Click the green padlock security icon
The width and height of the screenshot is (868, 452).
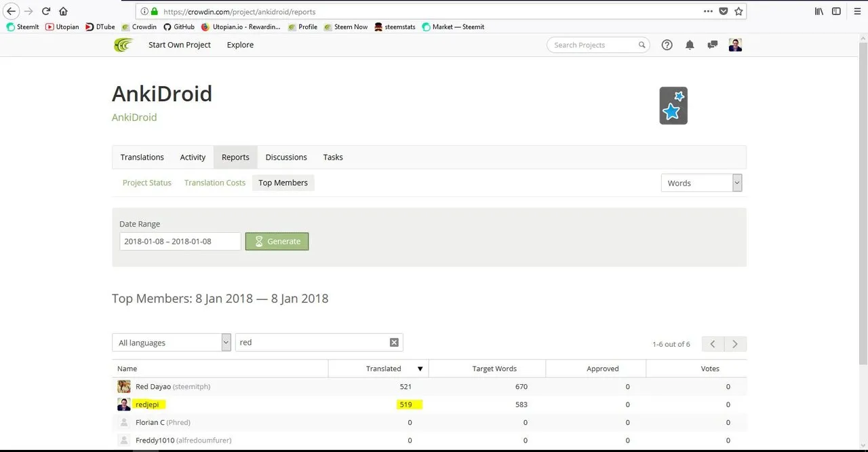click(x=155, y=12)
